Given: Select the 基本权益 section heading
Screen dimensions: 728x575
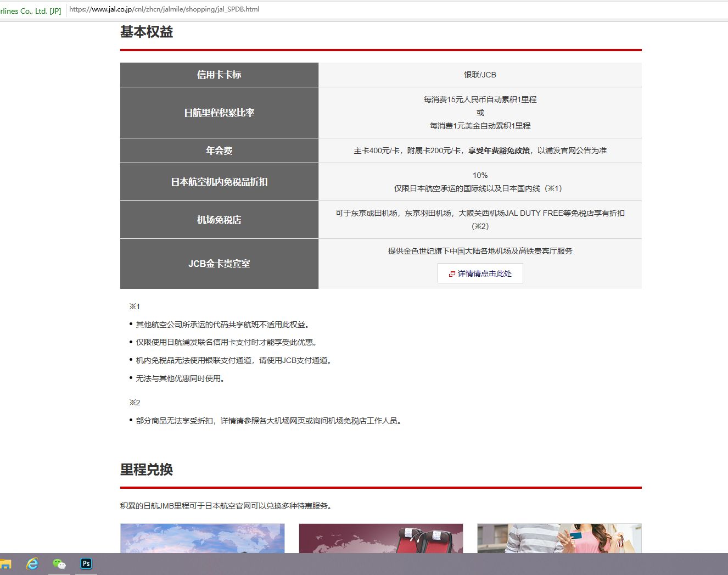Looking at the screenshot, I should click(147, 32).
